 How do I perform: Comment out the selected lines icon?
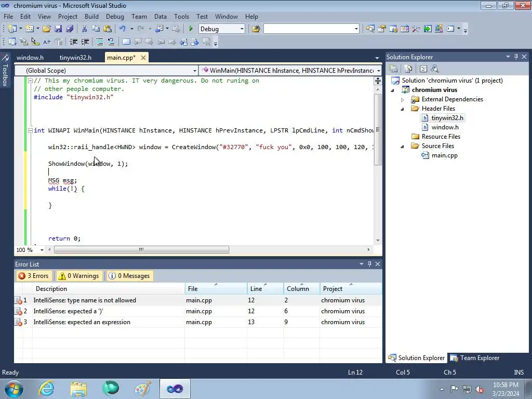100,42
